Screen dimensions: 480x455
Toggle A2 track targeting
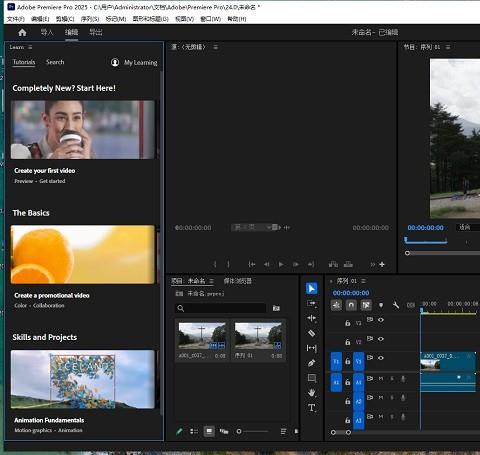pos(358,402)
